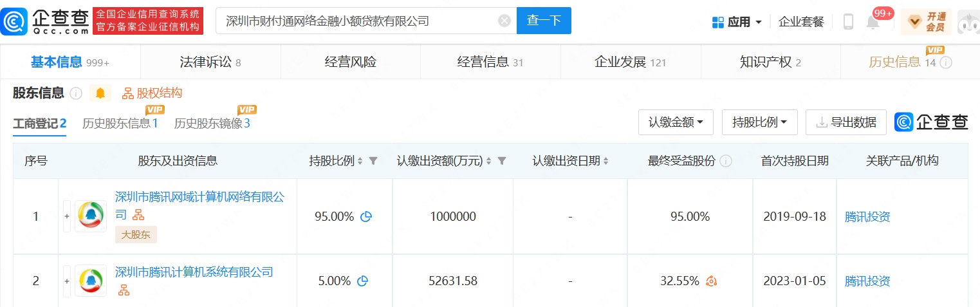Click equity structure icon under row 2 company name
This screenshot has width=980, height=307.
[124, 291]
